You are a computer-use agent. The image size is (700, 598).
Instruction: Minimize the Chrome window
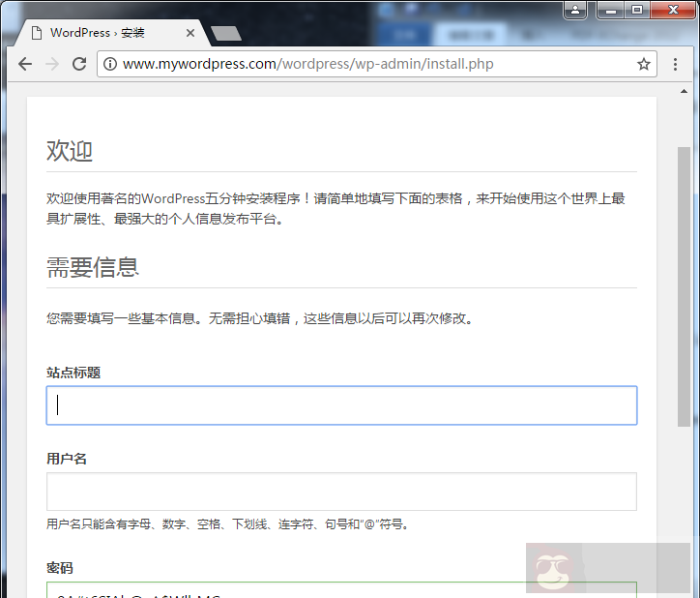(611, 10)
